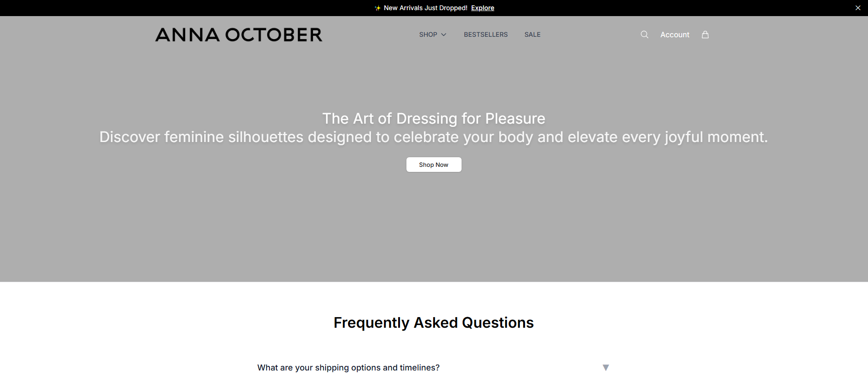Click 'New Arrivals Just Dropped!' announcement text
The width and height of the screenshot is (868, 376).
(425, 8)
